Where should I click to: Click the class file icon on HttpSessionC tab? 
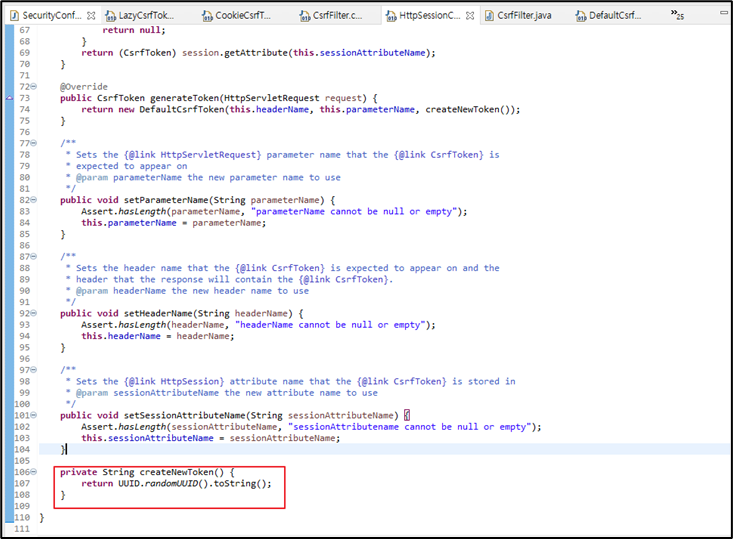[391, 16]
